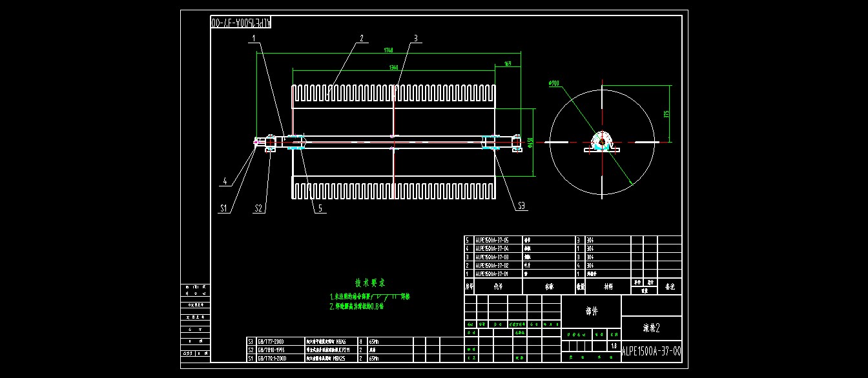Image resolution: width=868 pixels, height=378 pixels.
Task: Click part code ALPE1500A-37-05 in the parts list
Action: (492, 239)
